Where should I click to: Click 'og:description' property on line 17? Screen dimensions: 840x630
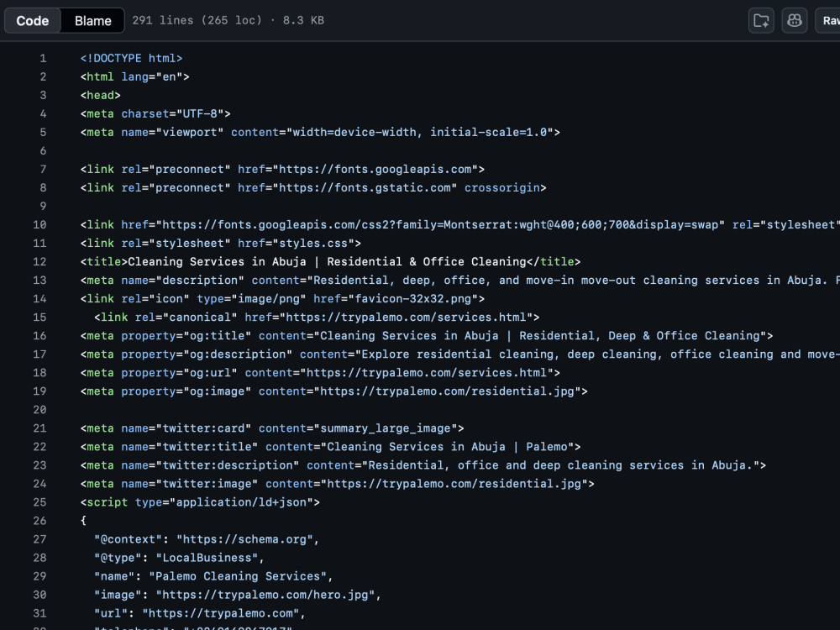click(x=239, y=354)
